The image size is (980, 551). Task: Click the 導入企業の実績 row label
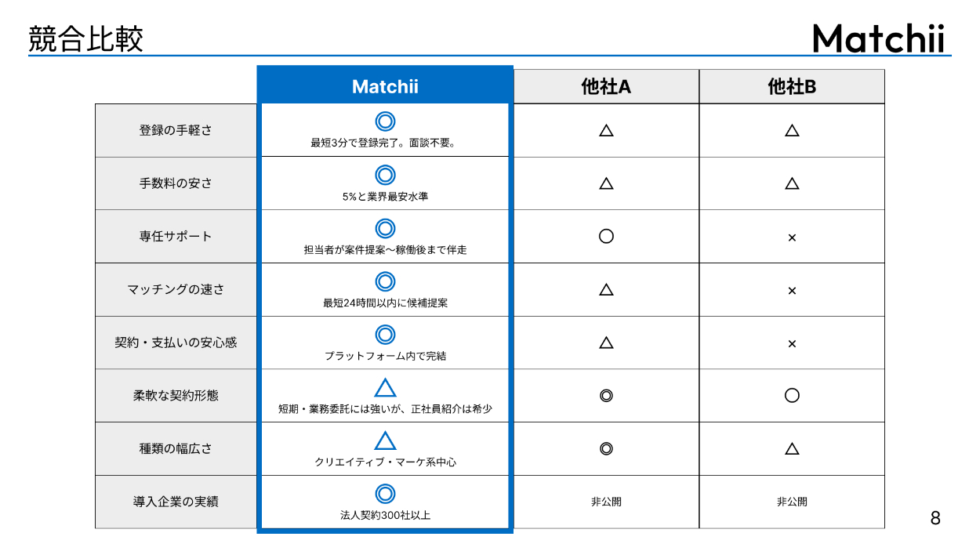[176, 502]
